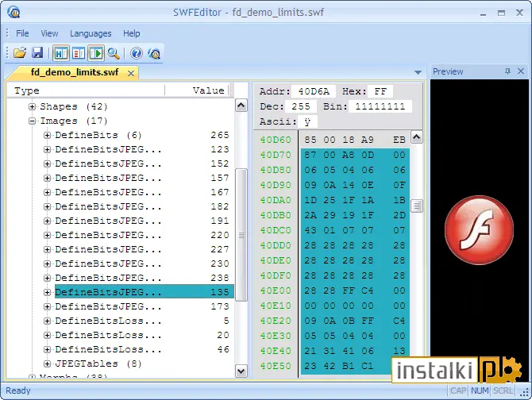Click the Ascii field showing ÿ
This screenshot has height=400, width=532.
click(x=307, y=121)
